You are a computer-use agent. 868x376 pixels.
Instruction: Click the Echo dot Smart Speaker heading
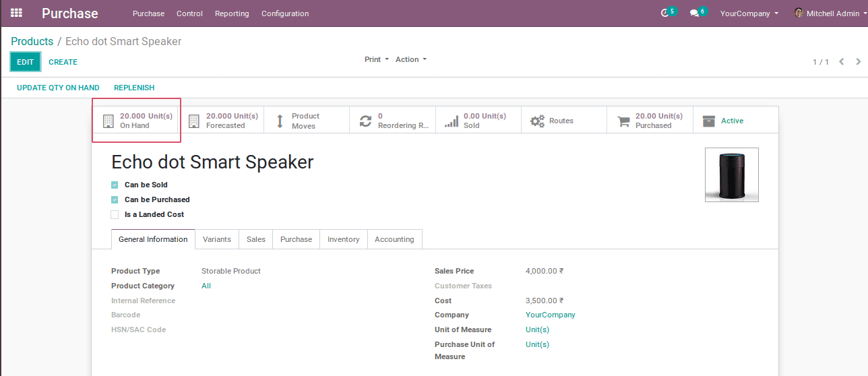pos(212,162)
